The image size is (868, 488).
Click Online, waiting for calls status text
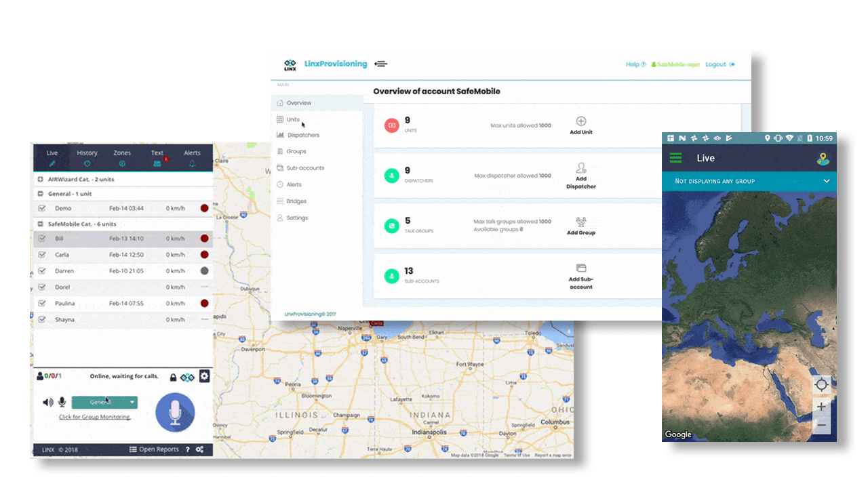tap(123, 376)
